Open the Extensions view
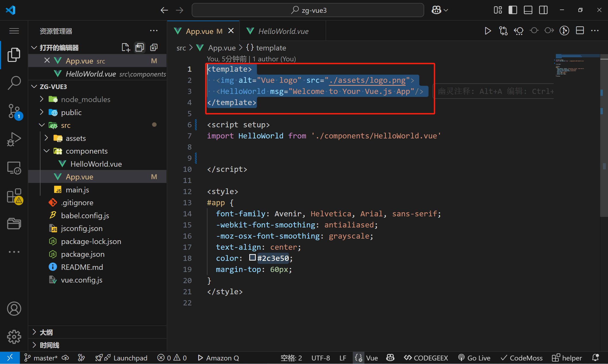The width and height of the screenshot is (608, 364). pyautogui.click(x=14, y=196)
